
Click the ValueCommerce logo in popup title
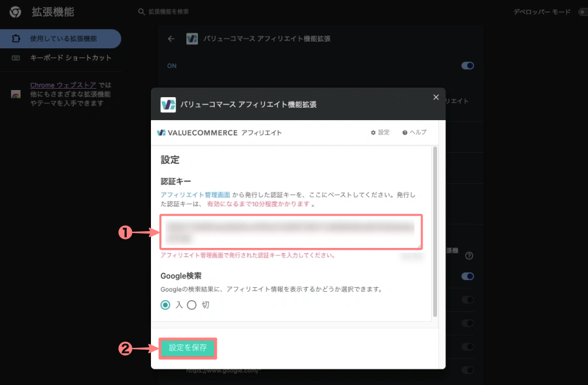coord(168,104)
